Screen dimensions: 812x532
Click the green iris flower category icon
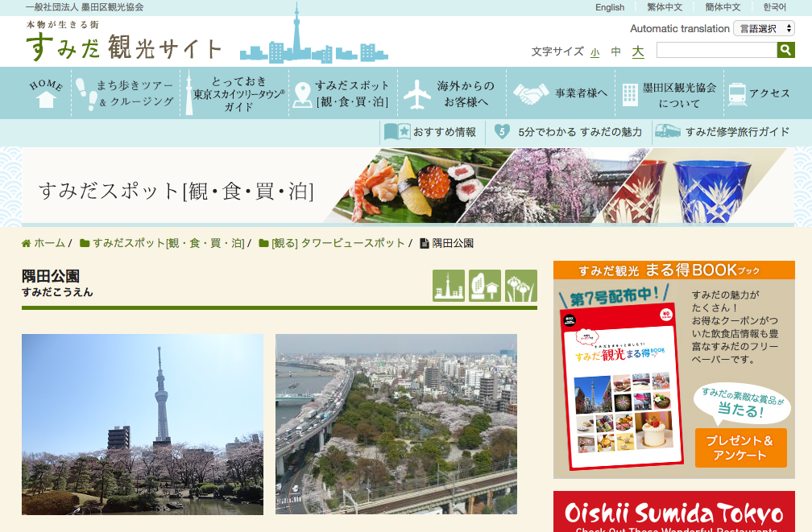pyautogui.click(x=521, y=286)
